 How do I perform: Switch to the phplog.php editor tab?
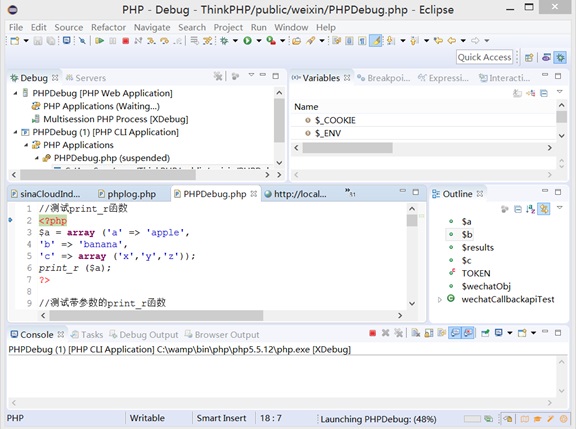[127, 194]
